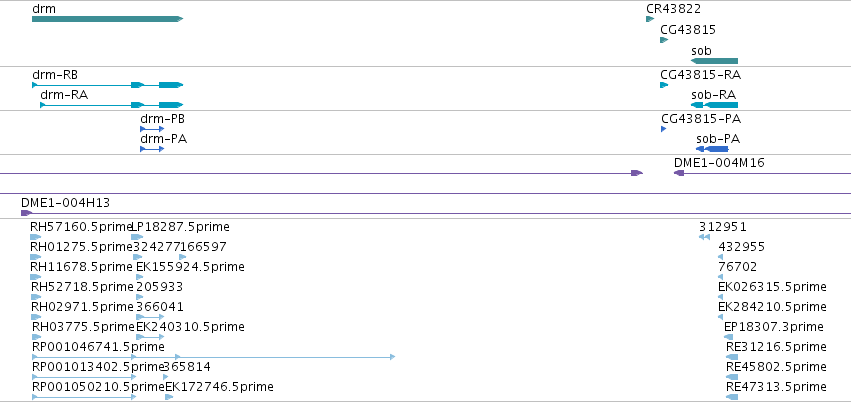Select the DME1-004H13 clone start marker
The image size is (851, 402).
26,213
